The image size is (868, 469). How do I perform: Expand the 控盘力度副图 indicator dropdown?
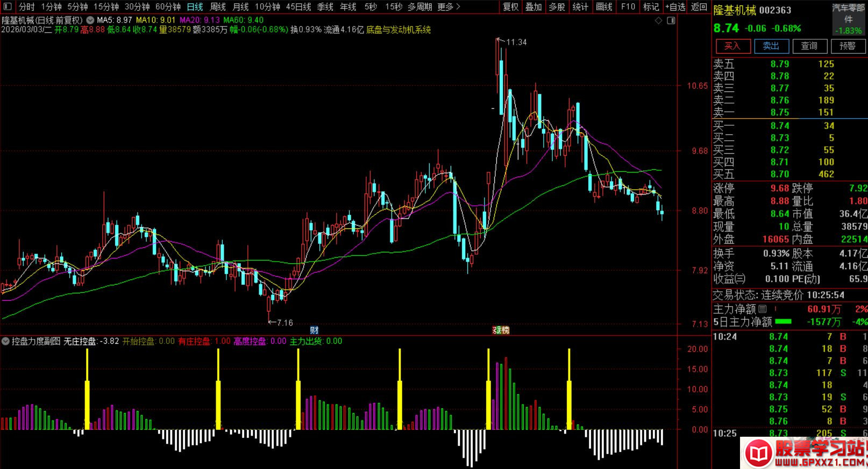point(5,341)
